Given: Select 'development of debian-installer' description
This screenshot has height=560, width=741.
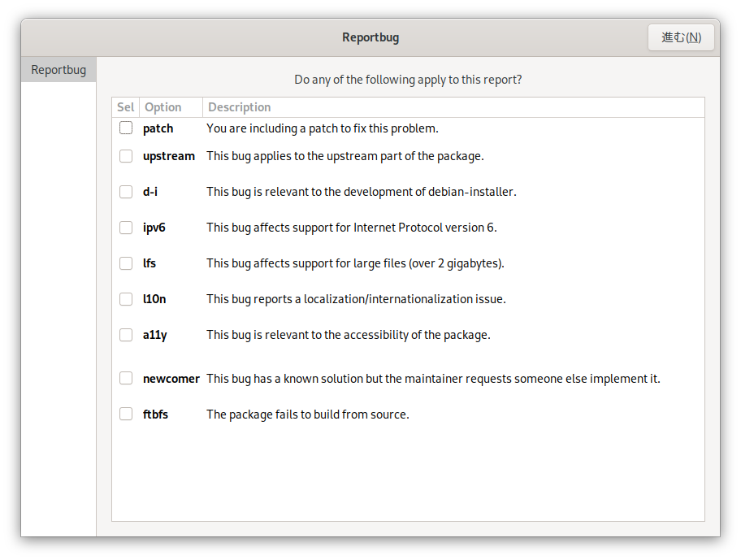Looking at the screenshot, I should click(x=361, y=192).
